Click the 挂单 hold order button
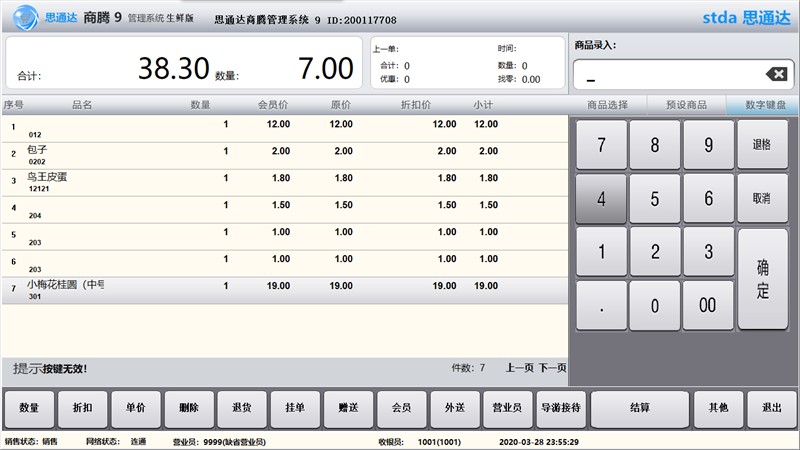800x450 pixels. (295, 408)
